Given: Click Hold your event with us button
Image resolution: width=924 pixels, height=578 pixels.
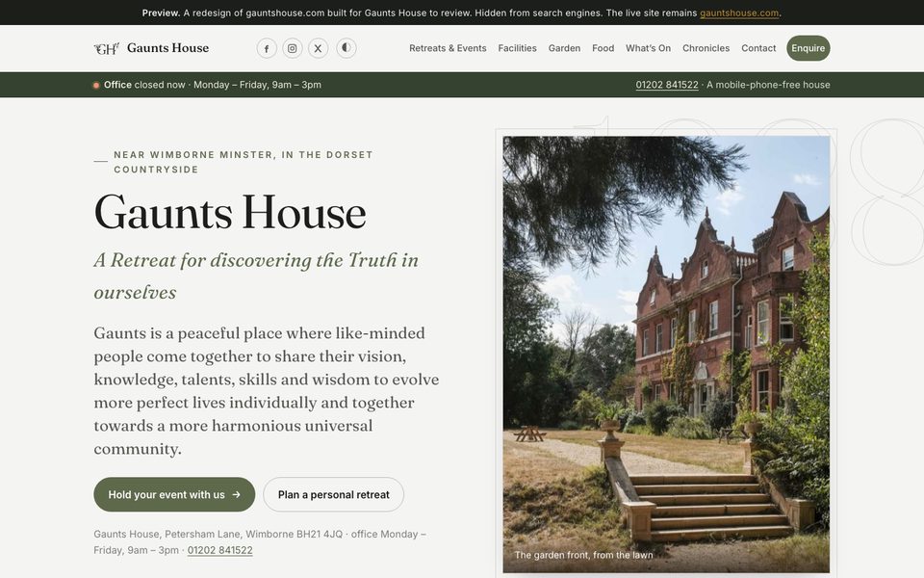Looking at the screenshot, I should [x=174, y=494].
